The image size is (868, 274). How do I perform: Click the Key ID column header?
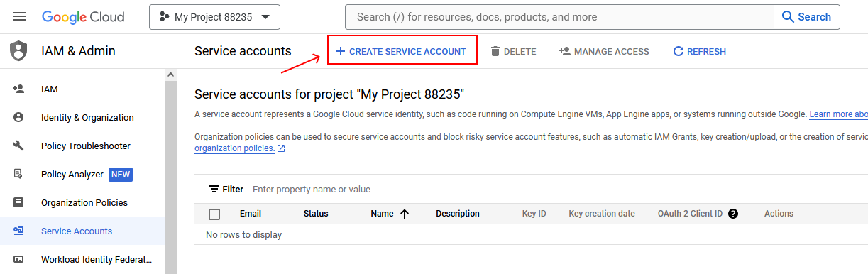pyautogui.click(x=534, y=214)
